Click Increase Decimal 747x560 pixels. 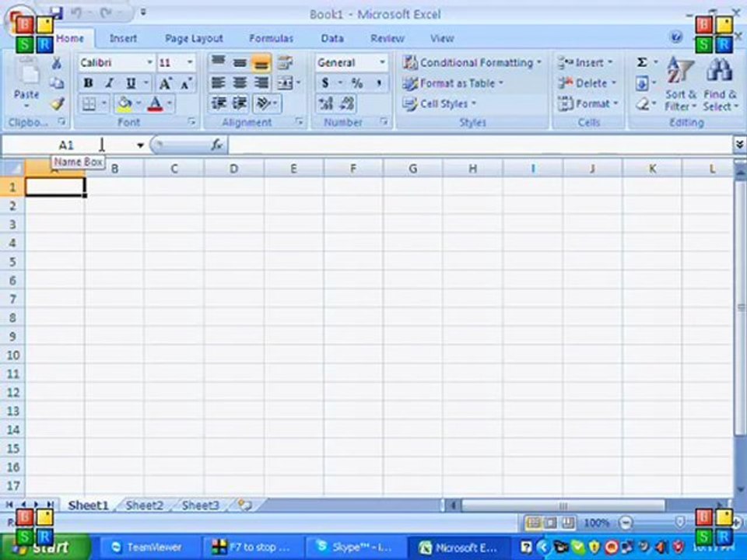click(326, 103)
